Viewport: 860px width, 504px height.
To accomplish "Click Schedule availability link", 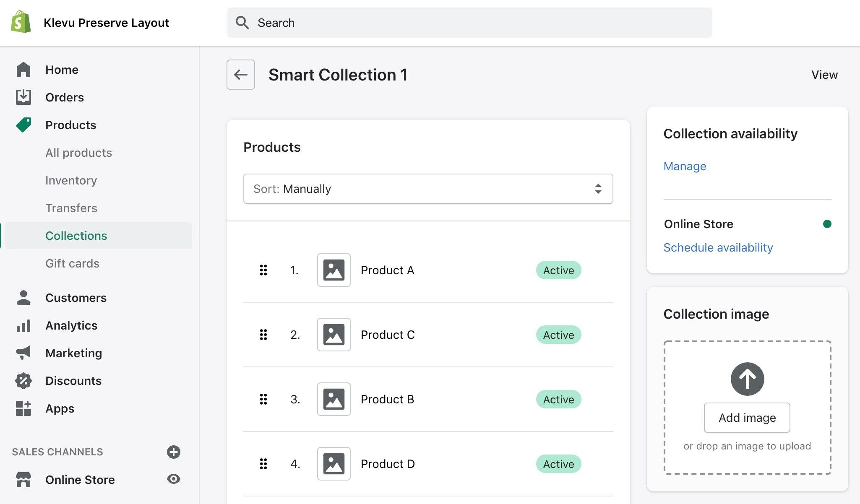I will coord(718,247).
